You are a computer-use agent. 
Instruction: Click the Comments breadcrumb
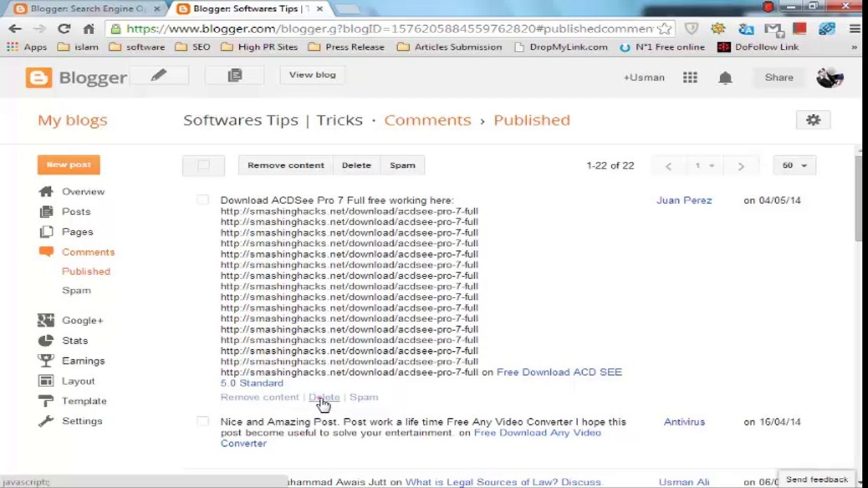[428, 120]
